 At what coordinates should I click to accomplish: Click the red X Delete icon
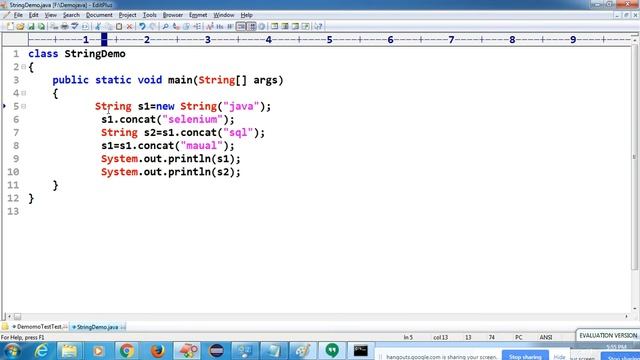click(x=129, y=27)
